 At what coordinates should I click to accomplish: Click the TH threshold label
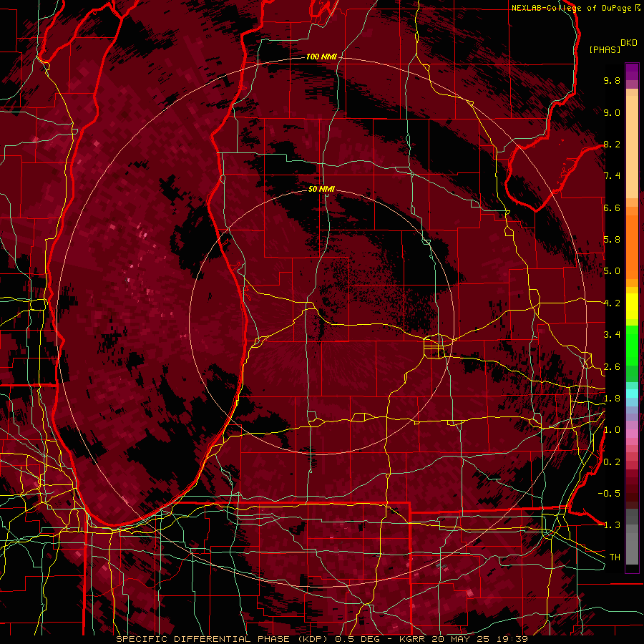point(615,557)
